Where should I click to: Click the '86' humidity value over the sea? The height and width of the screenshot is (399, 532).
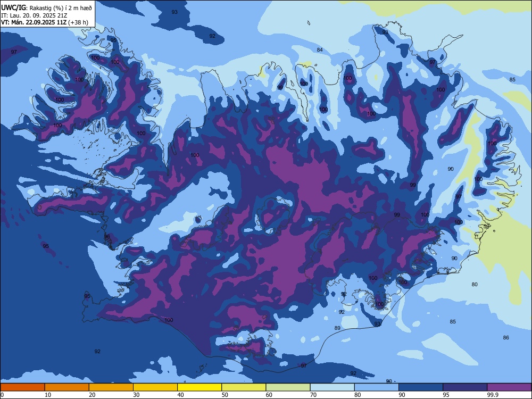point(506,338)
